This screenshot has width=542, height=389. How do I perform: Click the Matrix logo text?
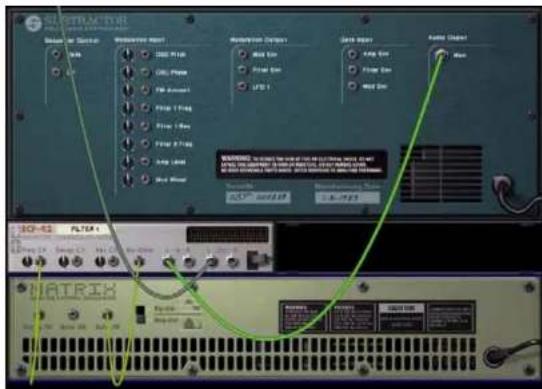[x=73, y=291]
